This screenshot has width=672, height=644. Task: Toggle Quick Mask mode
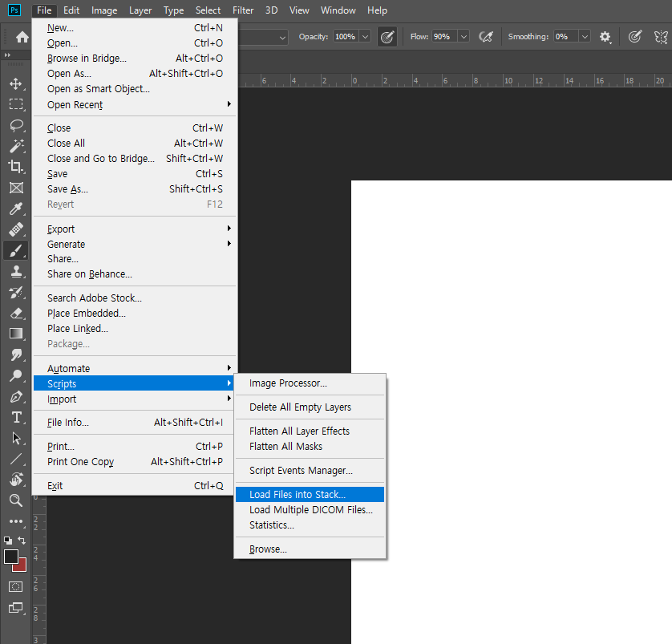pos(16,586)
